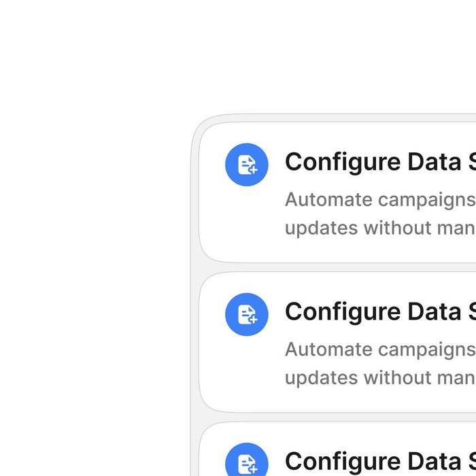This screenshot has width=476, height=476.
Task: Click the gray gap between top and middle cards
Action: tap(340, 267)
